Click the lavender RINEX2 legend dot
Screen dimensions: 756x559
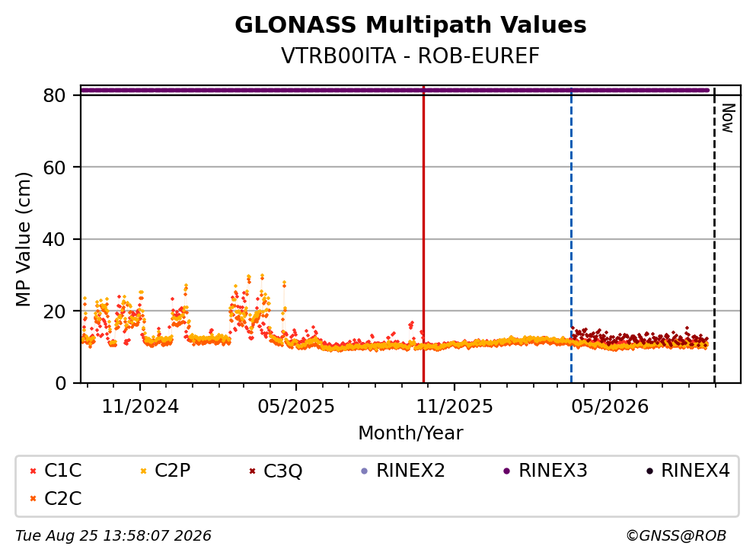(x=364, y=471)
